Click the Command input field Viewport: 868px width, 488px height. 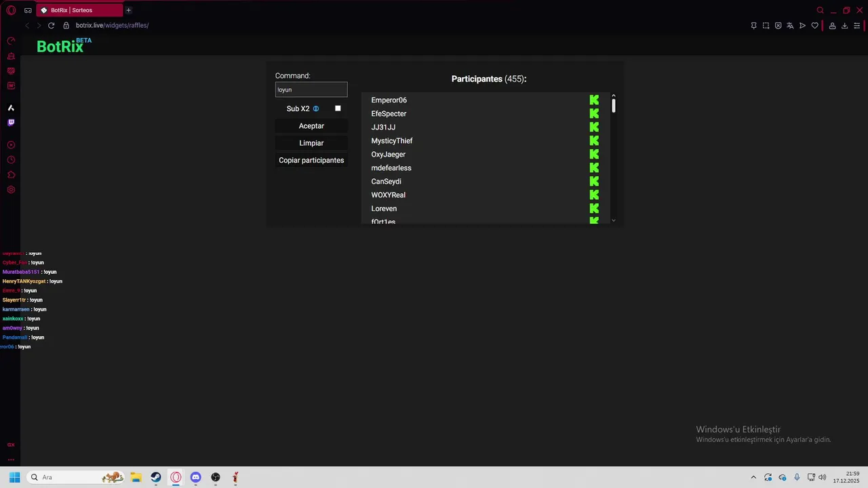click(x=311, y=89)
